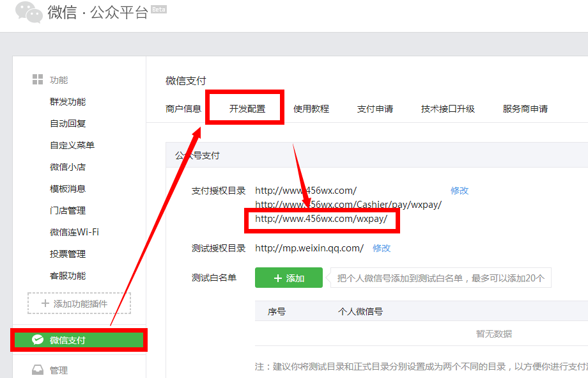Click 修改 link for 测试授权目录

click(x=382, y=248)
